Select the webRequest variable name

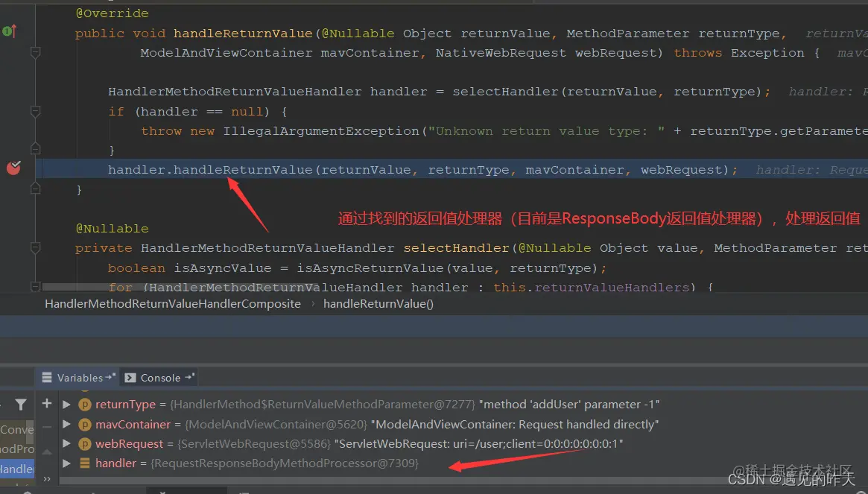130,443
